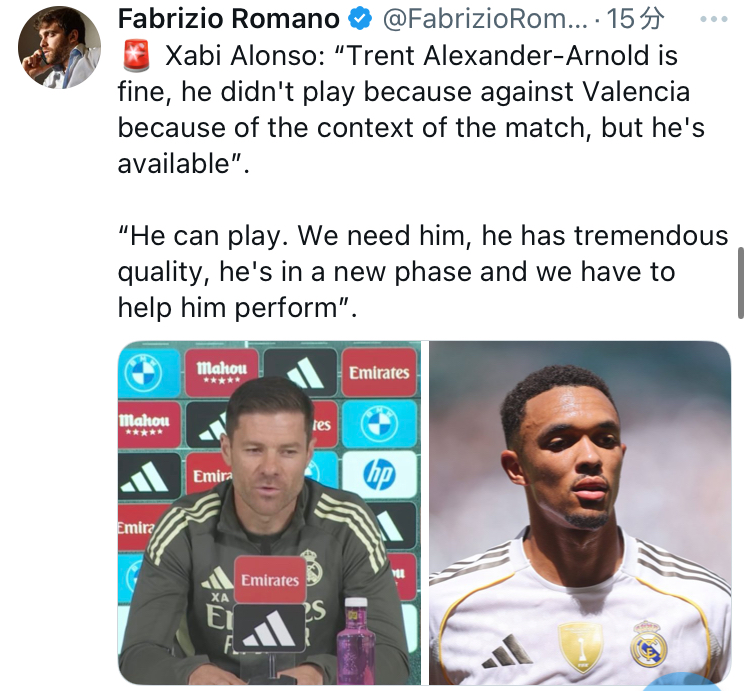Open the three-dot more options menu
Image resolution: width=750 pixels, height=691 pixels.
(714, 19)
